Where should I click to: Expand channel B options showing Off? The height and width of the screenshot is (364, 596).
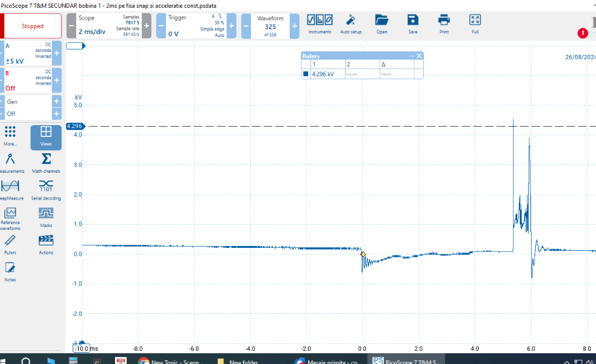pos(27,80)
